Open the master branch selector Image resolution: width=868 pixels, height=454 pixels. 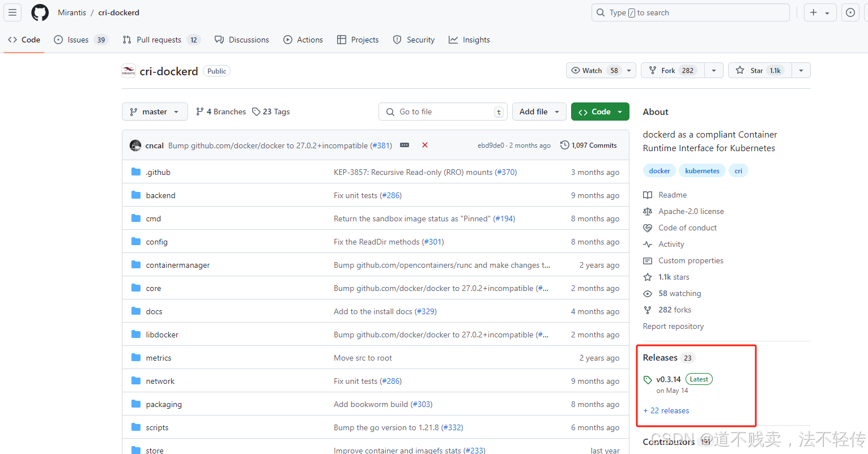[154, 112]
